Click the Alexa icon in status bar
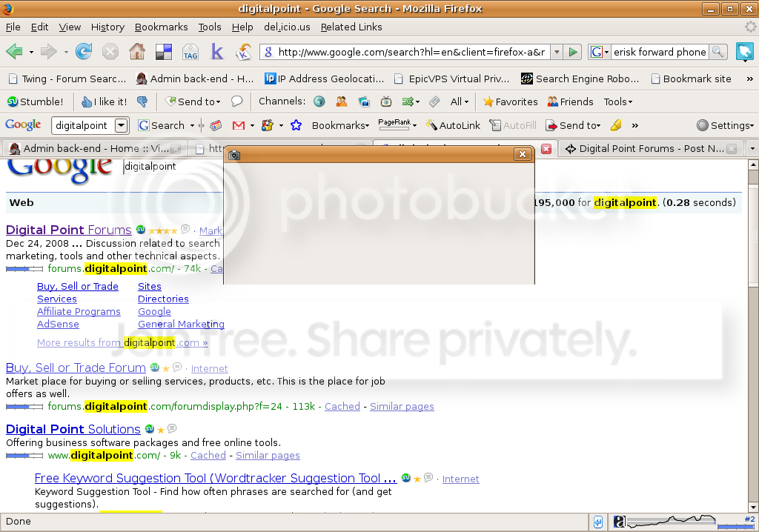This screenshot has height=532, width=759. click(619, 522)
